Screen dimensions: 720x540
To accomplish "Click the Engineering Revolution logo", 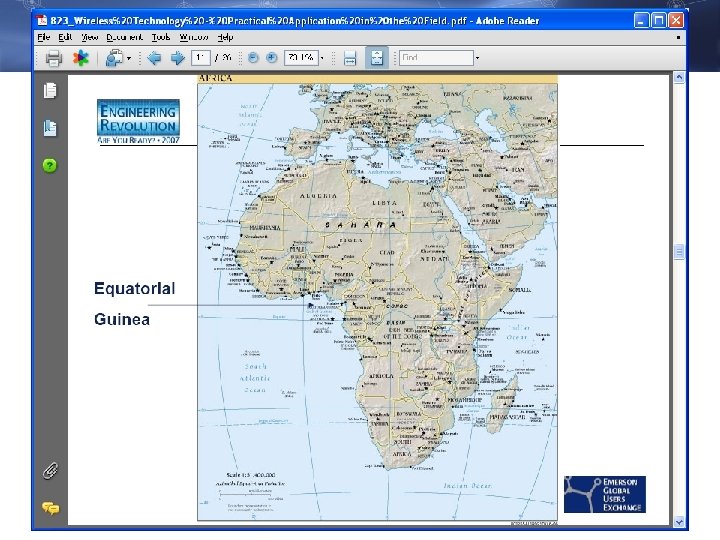I will coord(138,121).
